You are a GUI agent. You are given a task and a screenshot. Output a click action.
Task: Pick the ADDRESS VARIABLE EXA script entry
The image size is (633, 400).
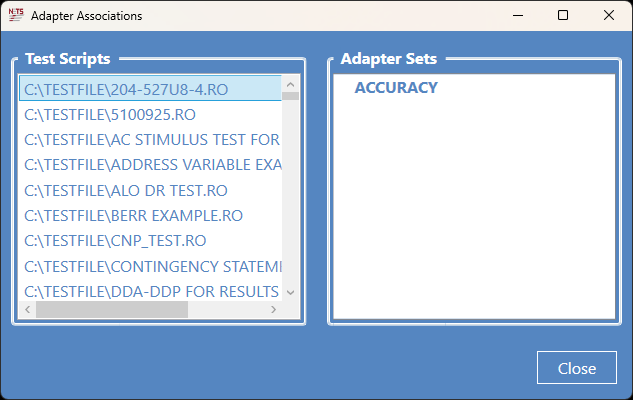pyautogui.click(x=150, y=165)
